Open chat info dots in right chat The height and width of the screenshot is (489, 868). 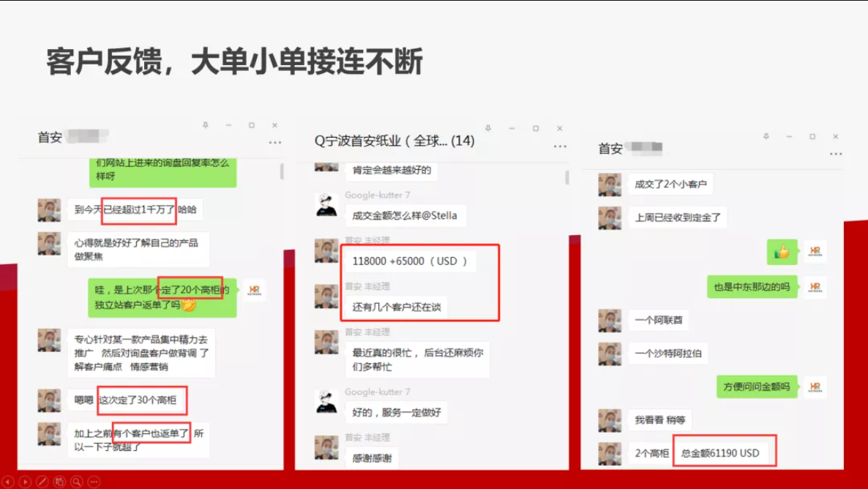pyautogui.click(x=835, y=154)
